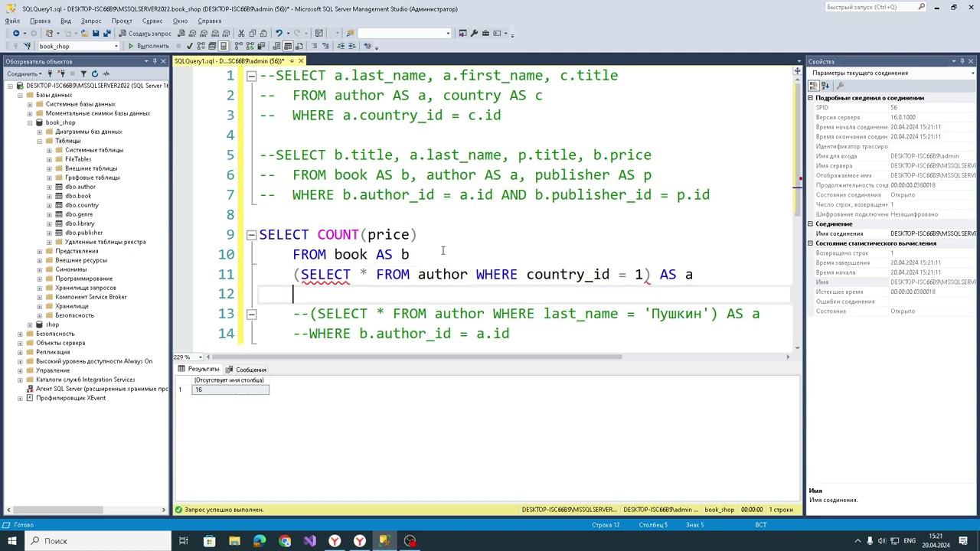Open the Запрос menu

point(90,21)
